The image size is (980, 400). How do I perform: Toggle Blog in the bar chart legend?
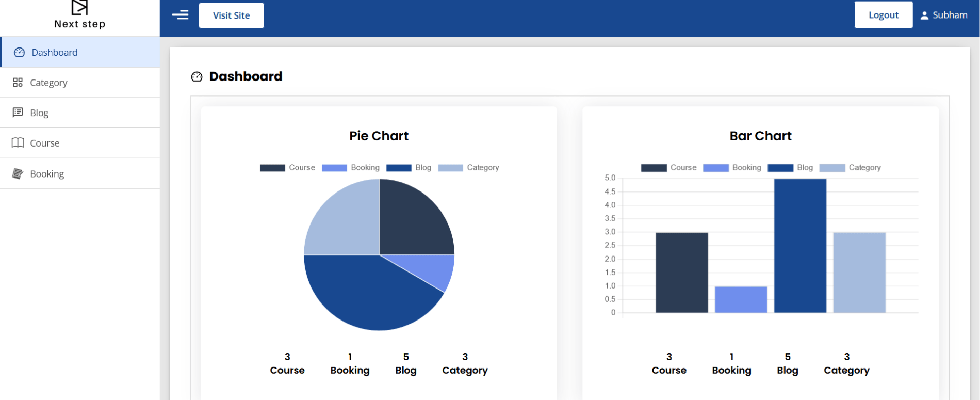(790, 168)
